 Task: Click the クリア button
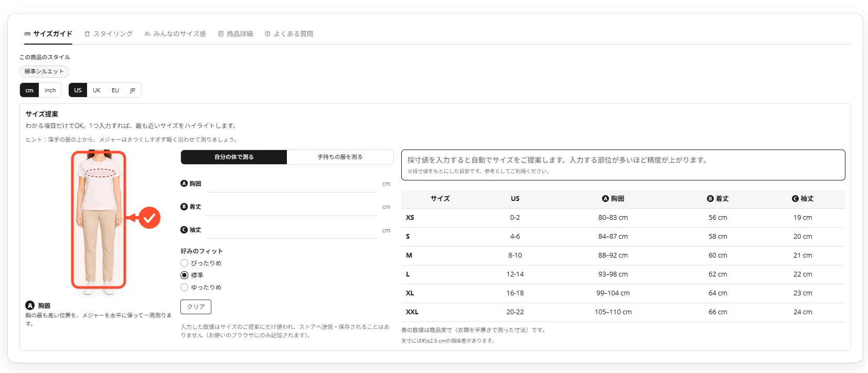tap(196, 307)
